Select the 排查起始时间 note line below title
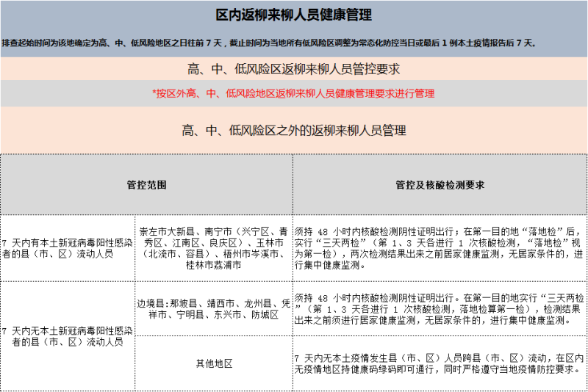This screenshot has height=392, width=588. [x=269, y=43]
